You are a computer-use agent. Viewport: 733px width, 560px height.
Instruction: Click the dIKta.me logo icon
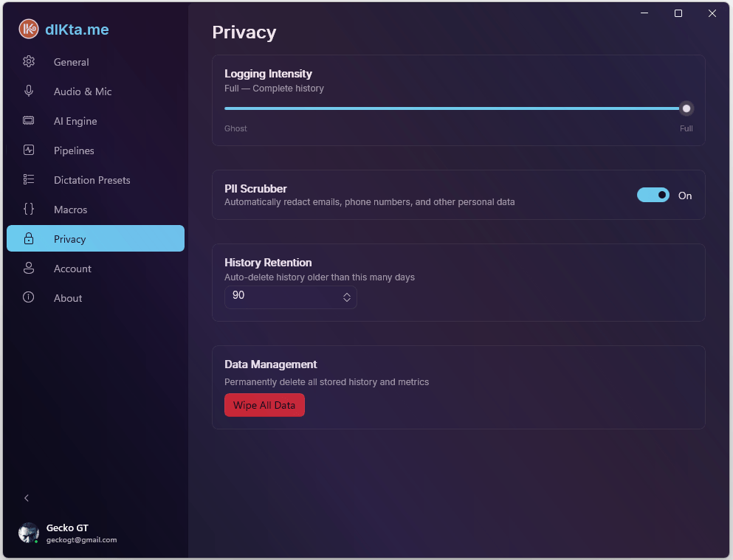[29, 29]
